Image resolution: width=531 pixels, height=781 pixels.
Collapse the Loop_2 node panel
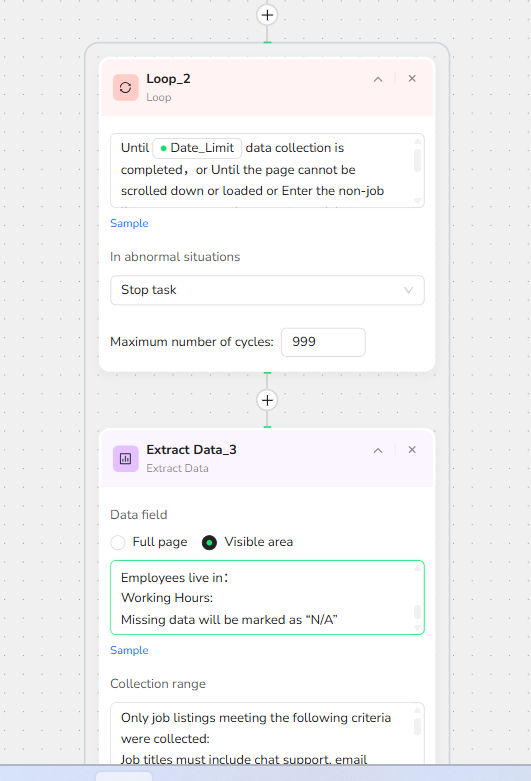[x=378, y=79]
